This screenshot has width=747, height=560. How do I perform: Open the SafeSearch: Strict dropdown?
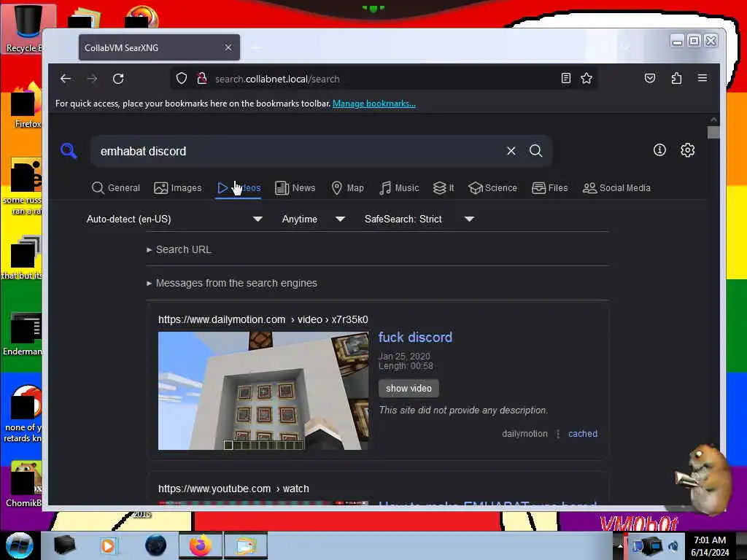point(419,219)
